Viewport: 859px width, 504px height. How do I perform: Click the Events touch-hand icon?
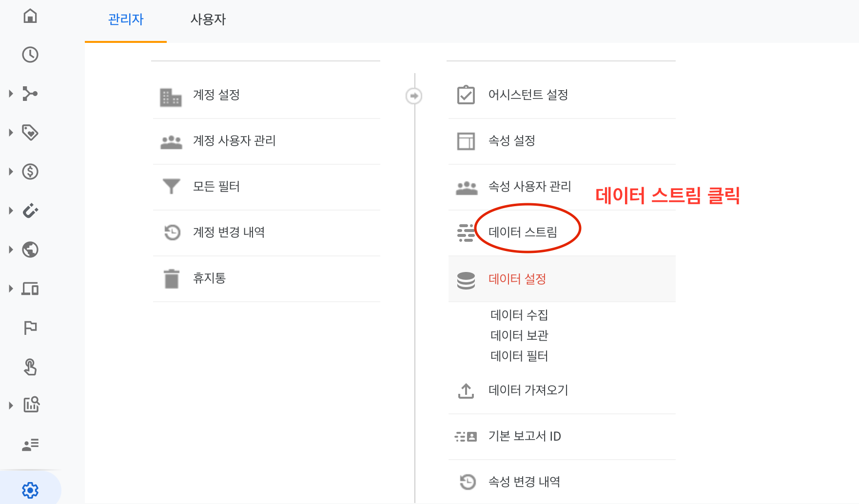tap(30, 367)
